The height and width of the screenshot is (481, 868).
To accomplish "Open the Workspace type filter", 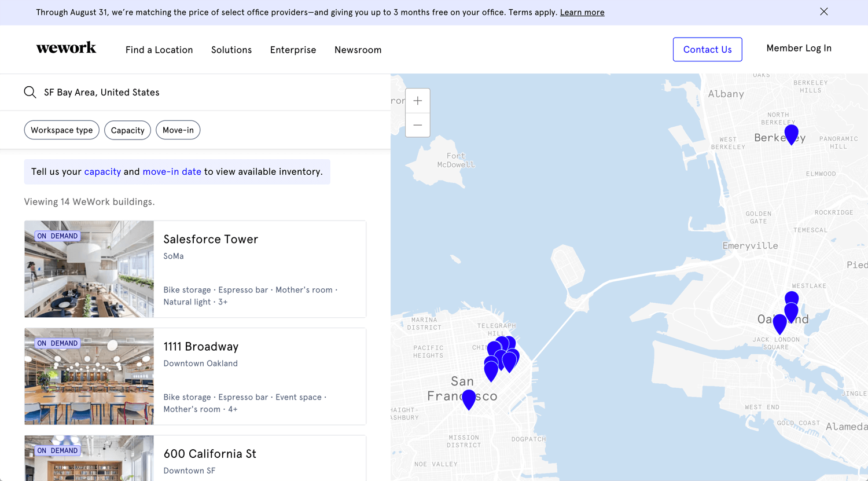I will pos(62,130).
